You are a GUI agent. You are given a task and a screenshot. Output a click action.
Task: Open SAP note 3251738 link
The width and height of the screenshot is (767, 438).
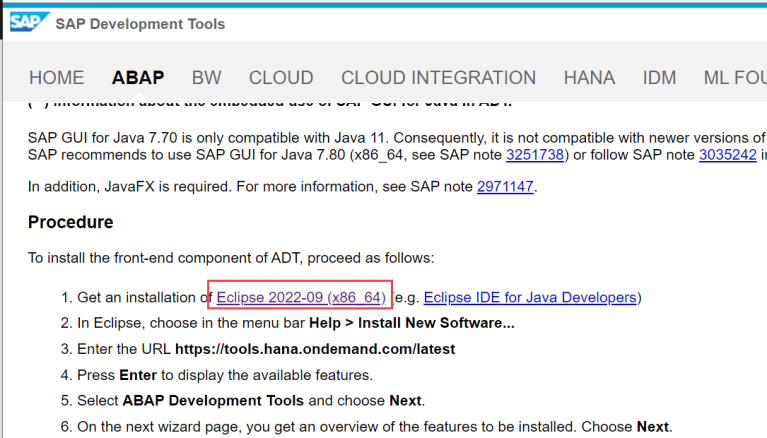[535, 155]
